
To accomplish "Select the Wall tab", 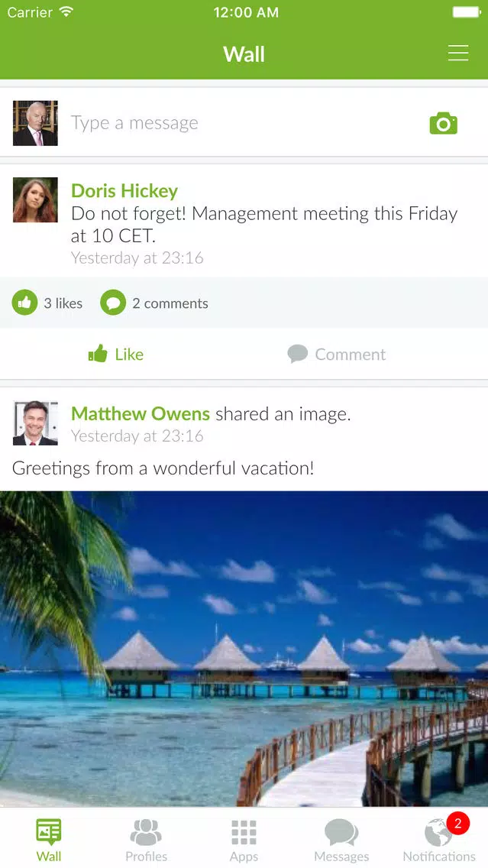I will pyautogui.click(x=49, y=840).
